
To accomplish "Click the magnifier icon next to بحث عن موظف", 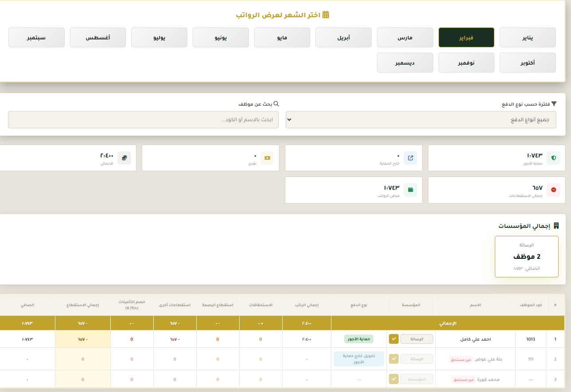I will [x=277, y=104].
